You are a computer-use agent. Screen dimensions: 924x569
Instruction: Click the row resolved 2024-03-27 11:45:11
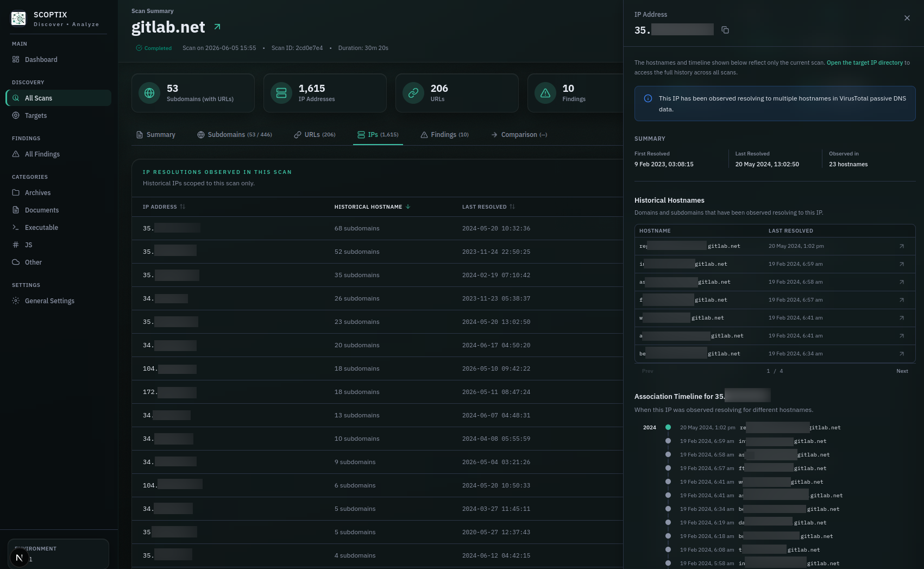pos(377,509)
